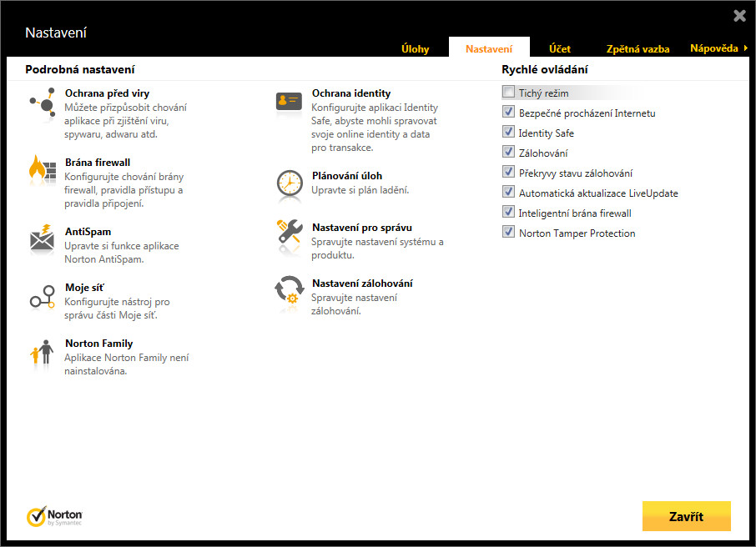This screenshot has width=756, height=547.
Task: Select the Nastavení tab
Action: point(489,48)
